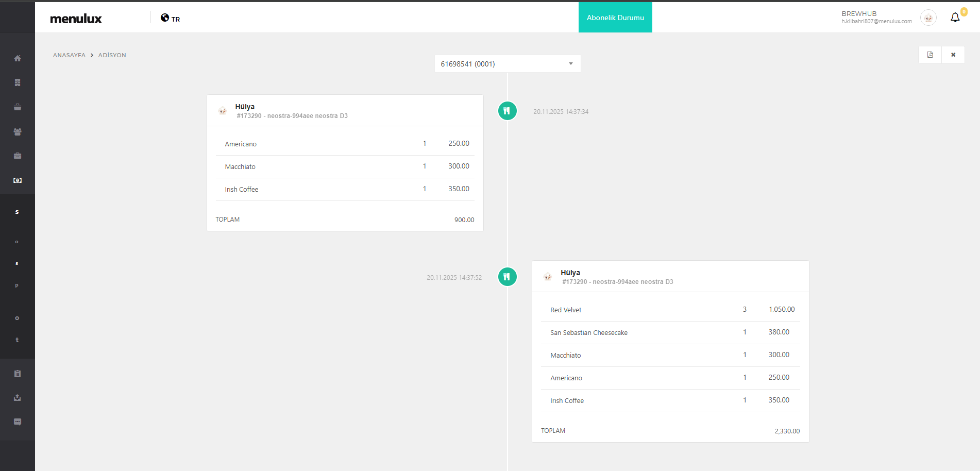Viewport: 980px width, 471px height.
Task: Export the bill using the PDF icon
Action: (930, 55)
